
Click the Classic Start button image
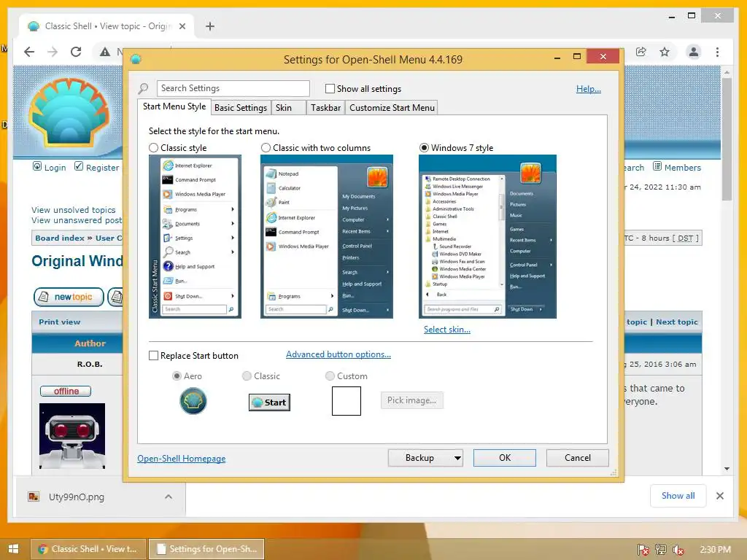coord(270,402)
